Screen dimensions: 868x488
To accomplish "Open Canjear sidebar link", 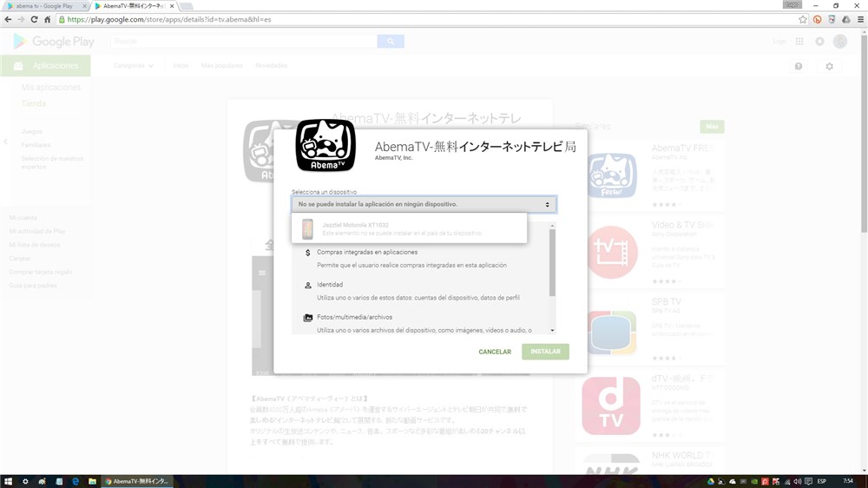I will (x=20, y=258).
